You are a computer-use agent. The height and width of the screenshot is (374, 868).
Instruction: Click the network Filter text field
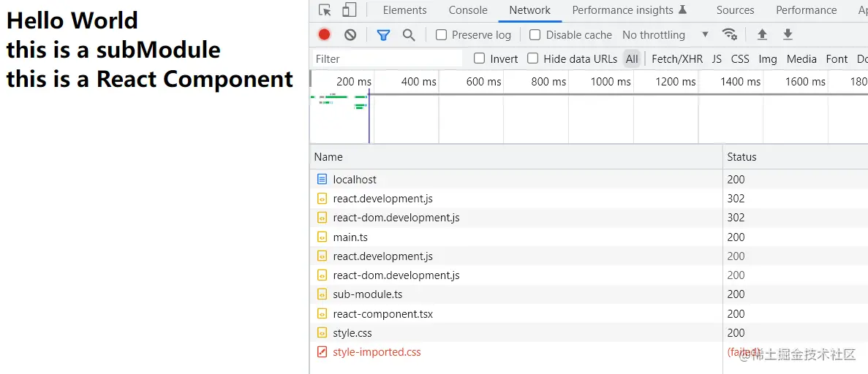(388, 58)
